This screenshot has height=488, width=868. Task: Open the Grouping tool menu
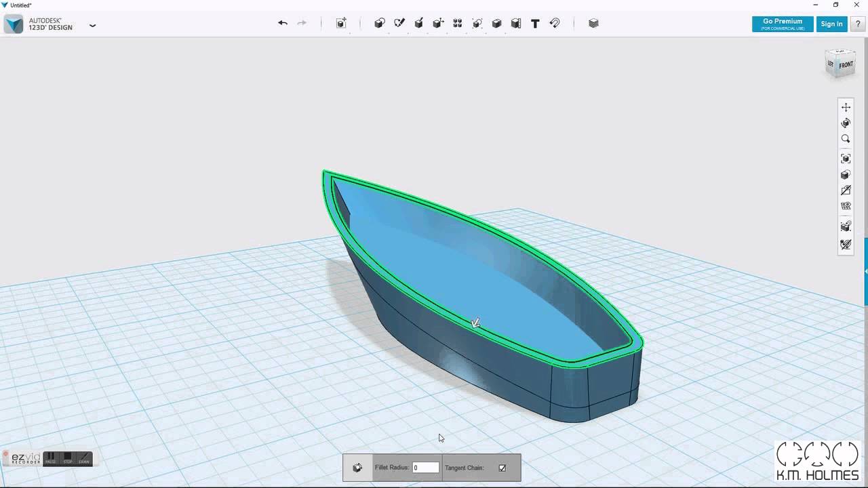click(477, 23)
